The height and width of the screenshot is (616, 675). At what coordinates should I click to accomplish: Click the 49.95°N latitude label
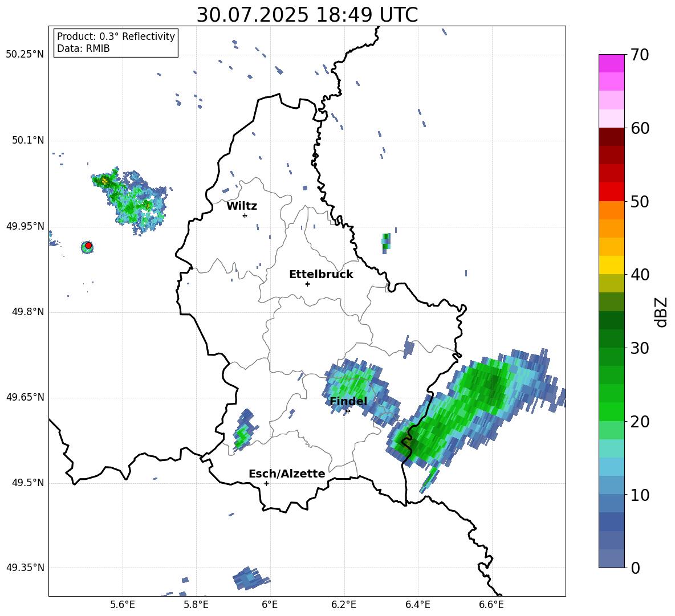[25, 226]
